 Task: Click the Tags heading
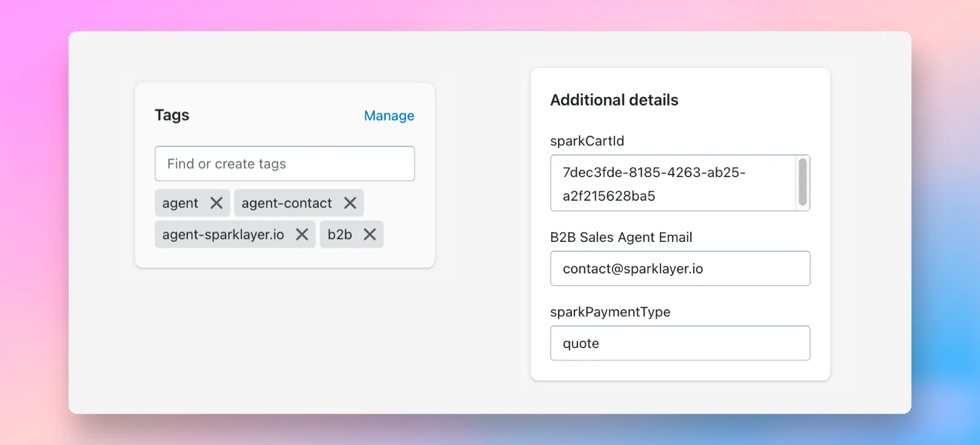click(172, 115)
